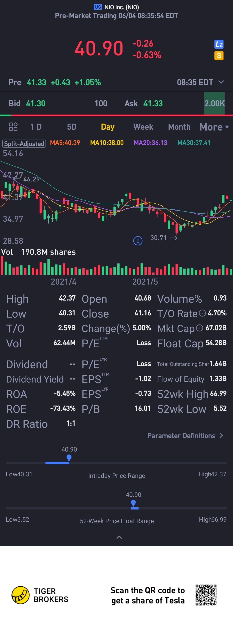Tap Mkt Cap info icon
233x644 pixels.
coord(200,328)
